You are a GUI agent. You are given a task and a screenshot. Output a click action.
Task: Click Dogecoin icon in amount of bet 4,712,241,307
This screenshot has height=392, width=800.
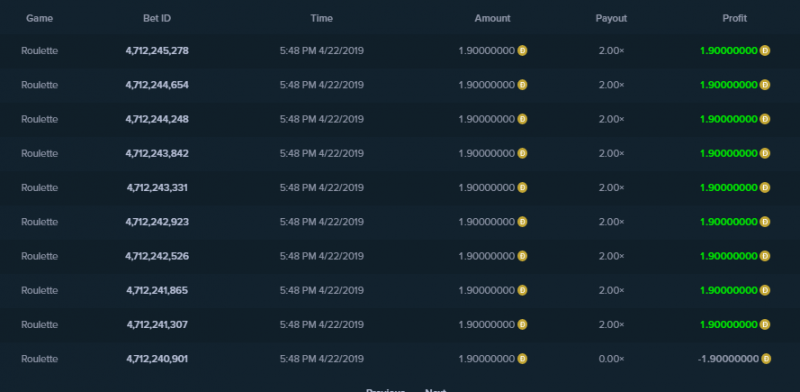pos(522,324)
